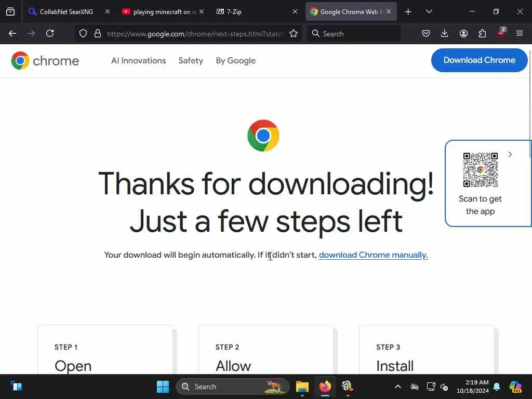Open network display tray icon

point(431,387)
